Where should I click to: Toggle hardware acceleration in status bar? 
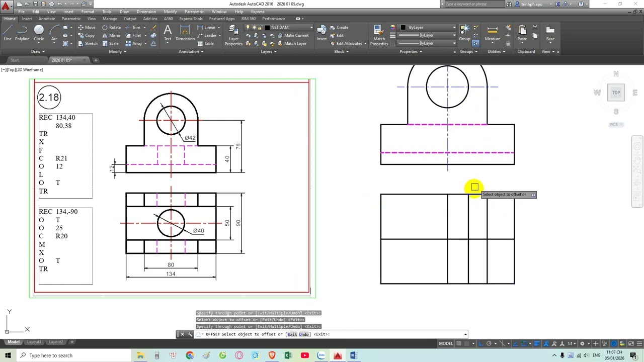[614, 343]
